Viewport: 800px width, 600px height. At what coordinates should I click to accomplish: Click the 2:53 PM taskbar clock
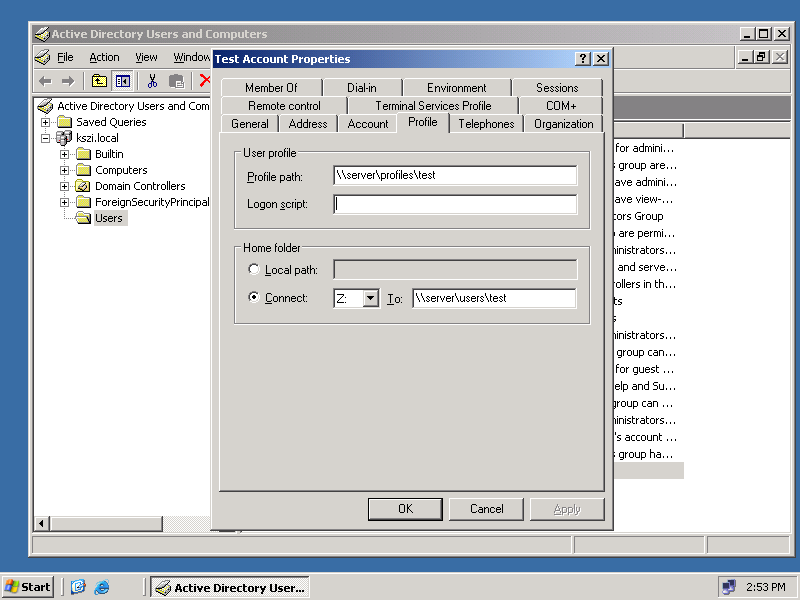click(765, 587)
